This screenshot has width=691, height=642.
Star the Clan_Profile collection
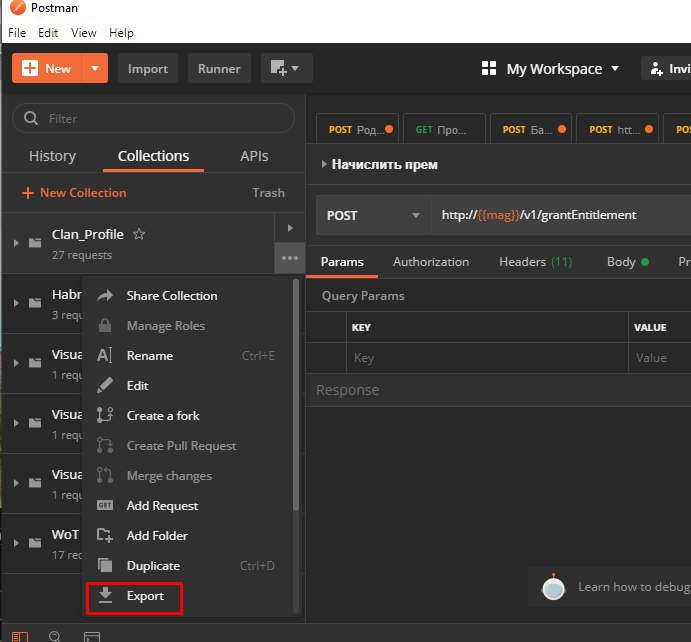click(x=139, y=234)
